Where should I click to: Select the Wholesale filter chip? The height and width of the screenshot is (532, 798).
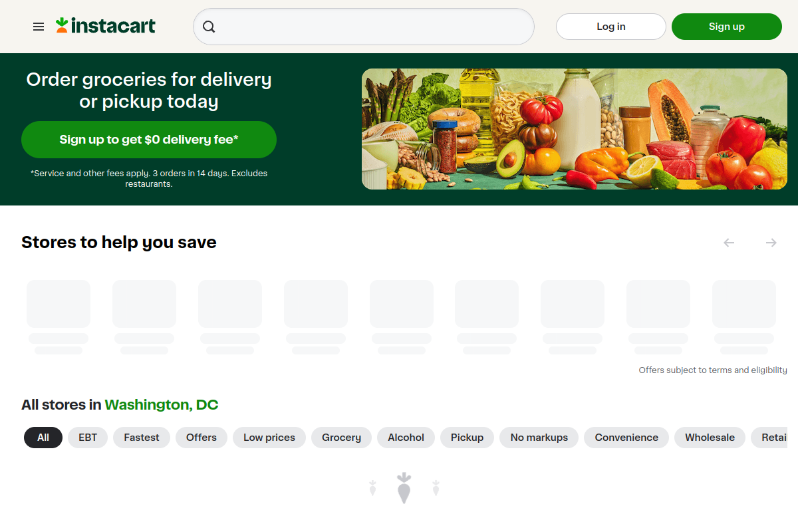[x=710, y=438]
